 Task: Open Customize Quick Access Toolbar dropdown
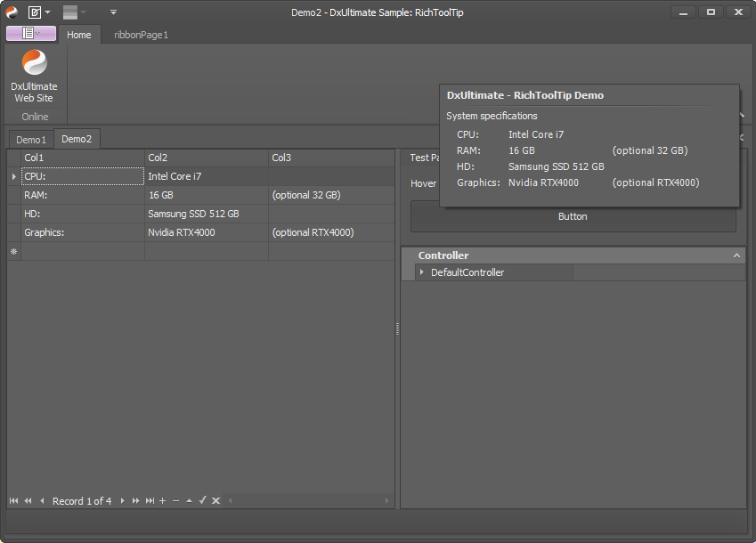[113, 12]
